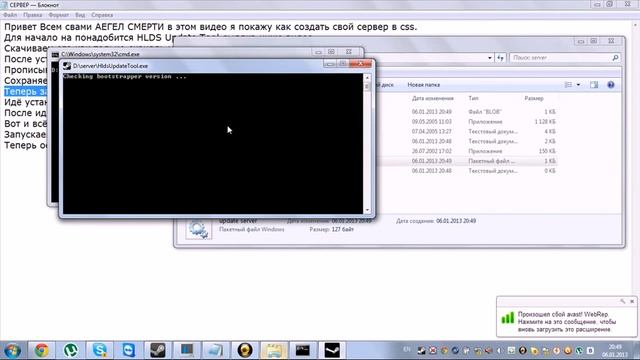
Task: Click "Дата создания" in Explorer details pane
Action: 436,221
